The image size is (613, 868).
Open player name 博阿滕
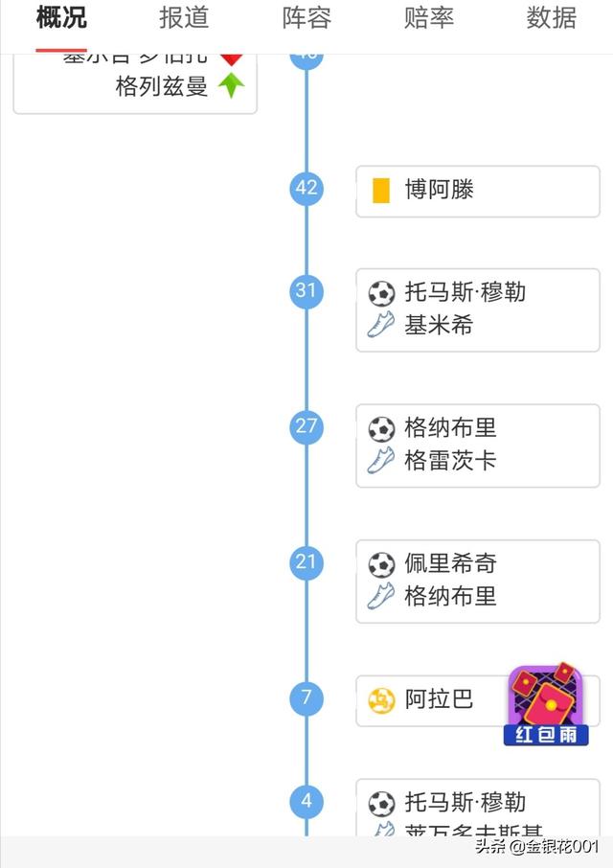(x=440, y=190)
